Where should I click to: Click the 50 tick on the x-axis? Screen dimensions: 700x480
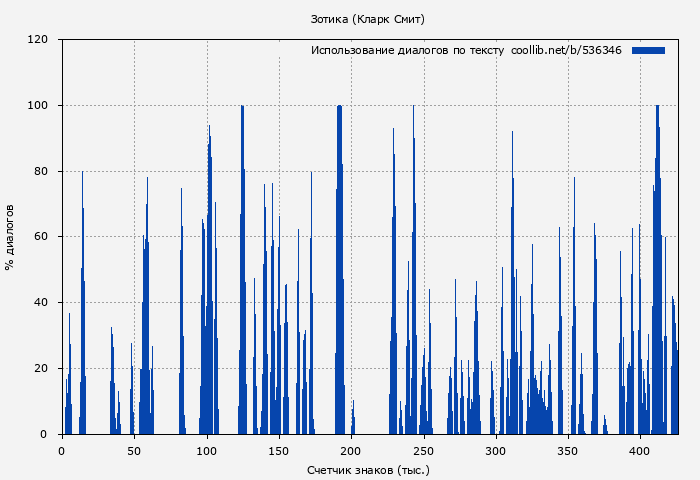point(134,451)
